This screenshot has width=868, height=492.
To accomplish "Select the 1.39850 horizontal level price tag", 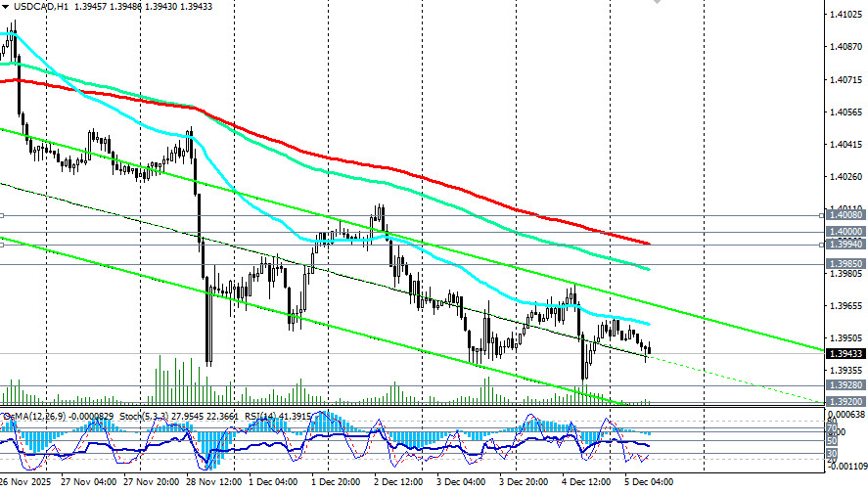I will 845,264.
